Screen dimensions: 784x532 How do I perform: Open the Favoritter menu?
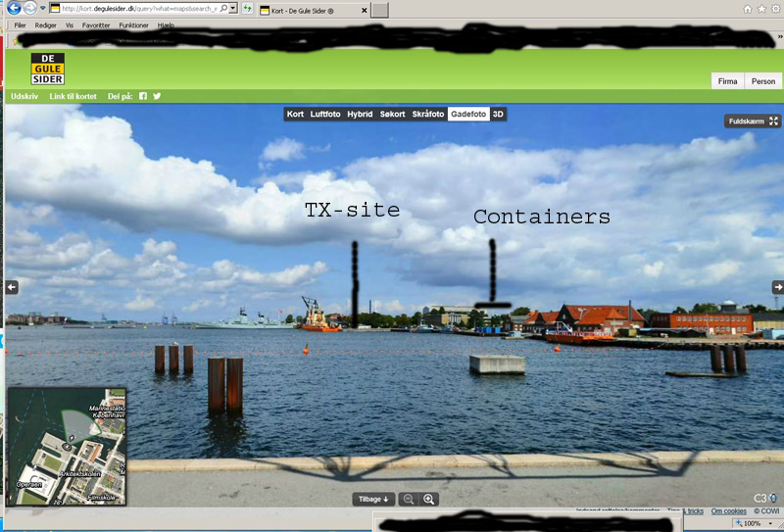(x=96, y=25)
